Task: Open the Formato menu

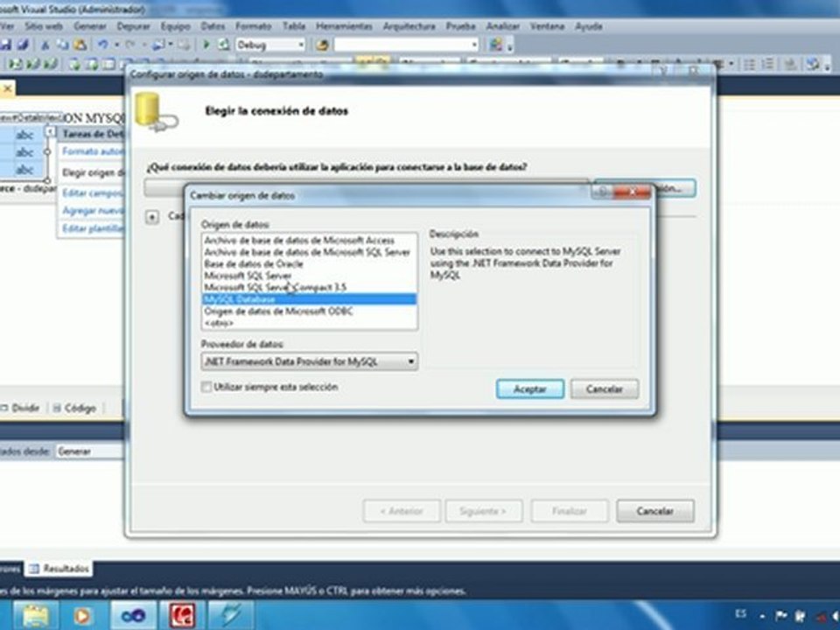Action: pos(254,26)
